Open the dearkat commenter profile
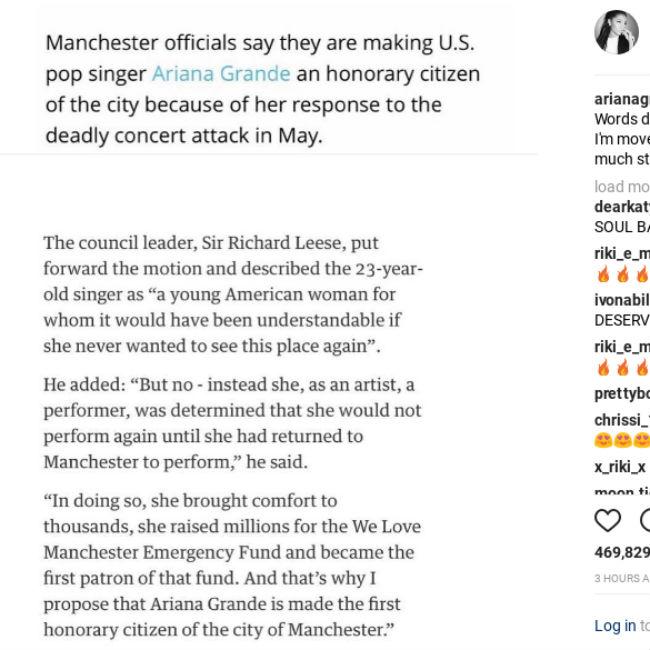 621,208
